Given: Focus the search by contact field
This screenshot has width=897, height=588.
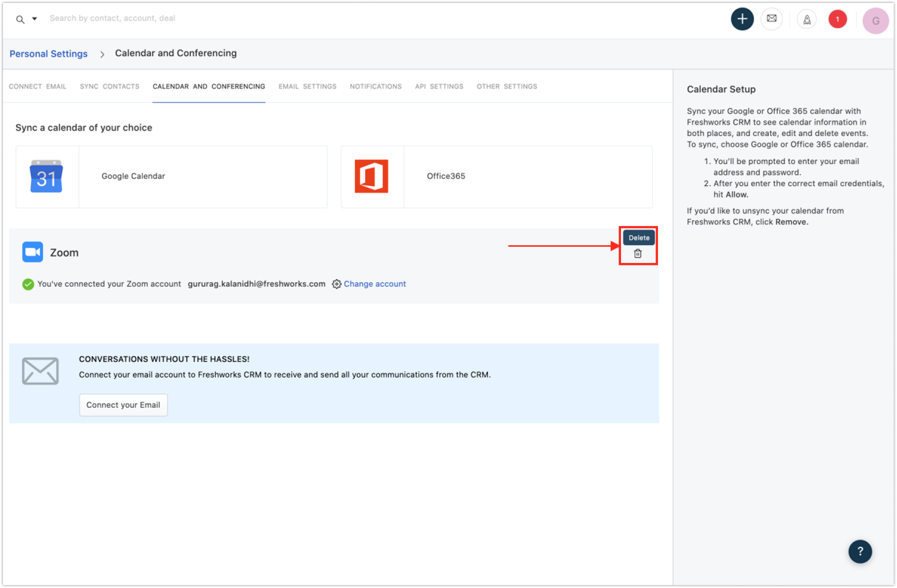Looking at the screenshot, I should coord(112,18).
